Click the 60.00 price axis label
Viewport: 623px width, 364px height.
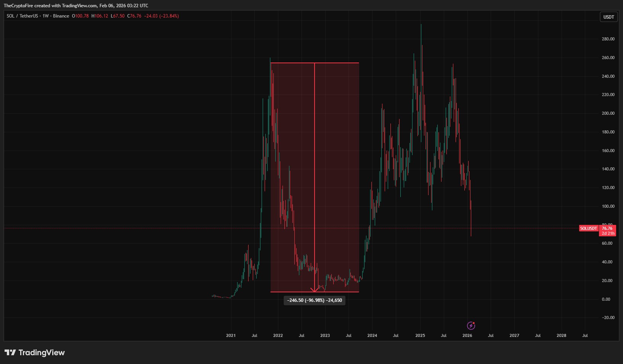607,243
